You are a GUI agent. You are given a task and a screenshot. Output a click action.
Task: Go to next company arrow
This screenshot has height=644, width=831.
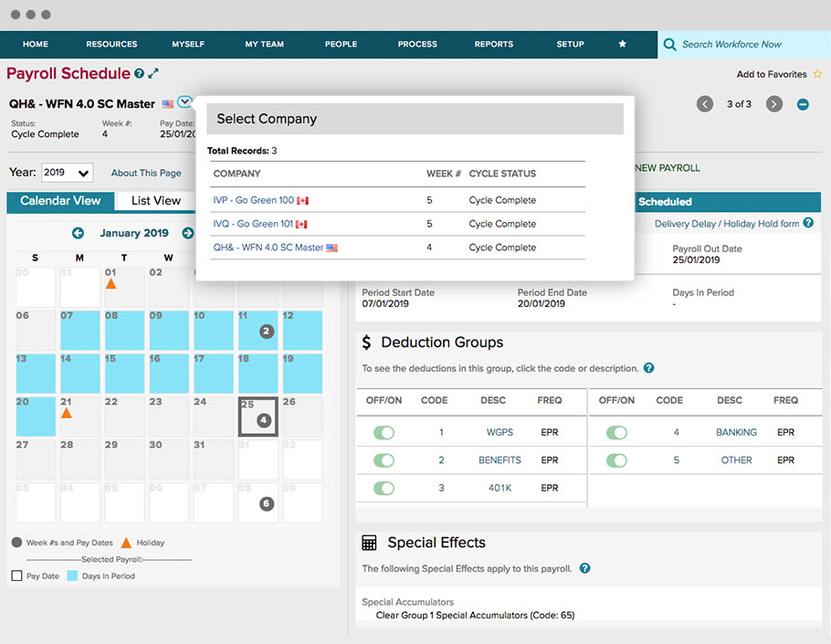point(773,104)
